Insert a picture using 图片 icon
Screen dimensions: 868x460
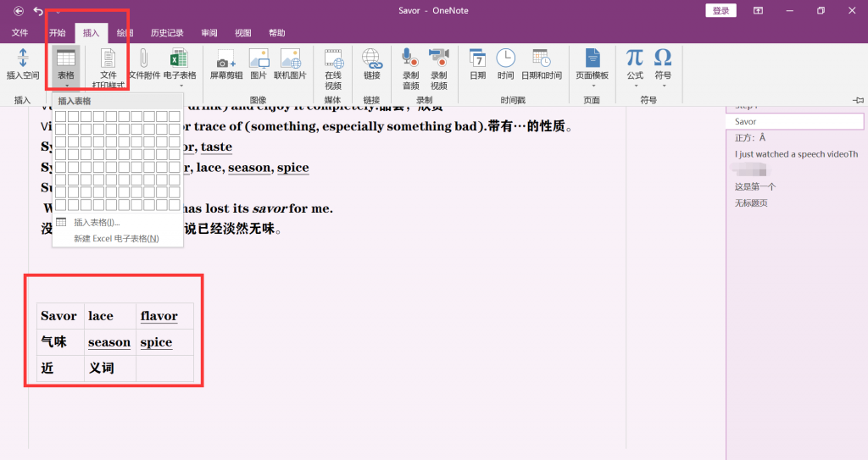259,64
